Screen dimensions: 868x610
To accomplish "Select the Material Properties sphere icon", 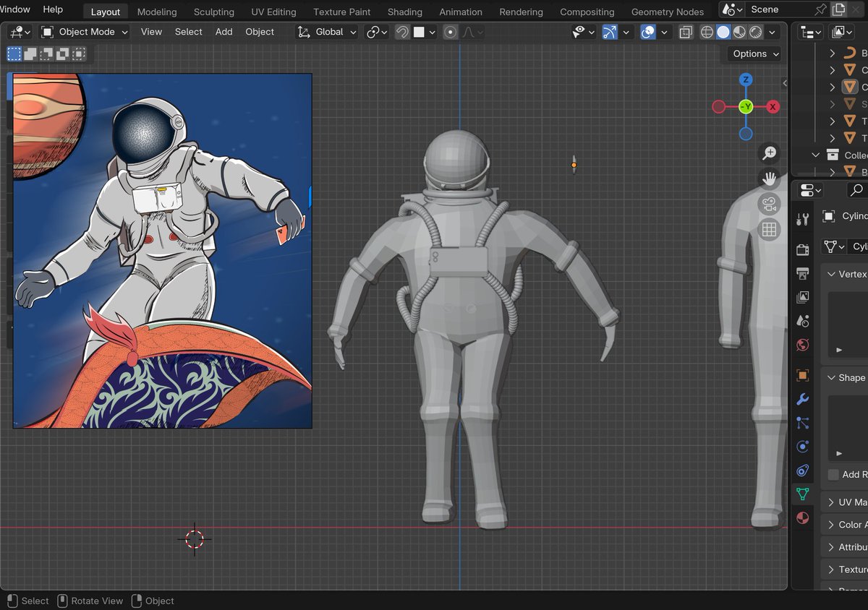I will pyautogui.click(x=803, y=518).
